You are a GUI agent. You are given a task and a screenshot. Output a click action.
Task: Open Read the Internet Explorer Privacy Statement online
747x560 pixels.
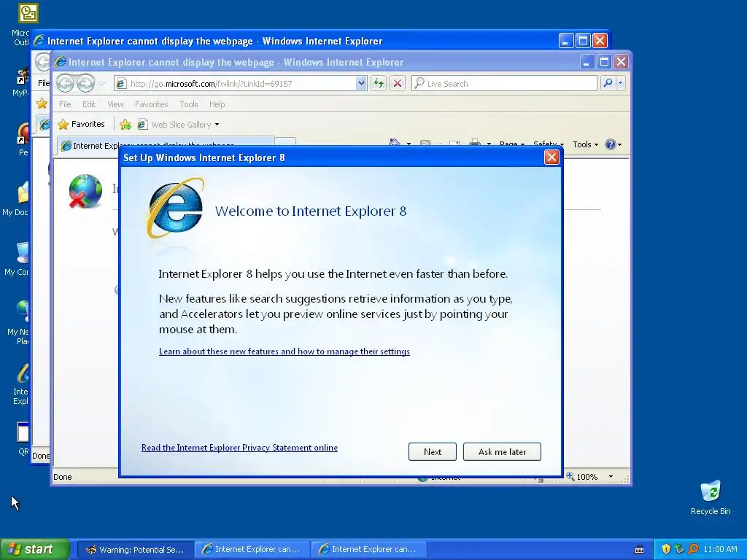click(x=239, y=448)
